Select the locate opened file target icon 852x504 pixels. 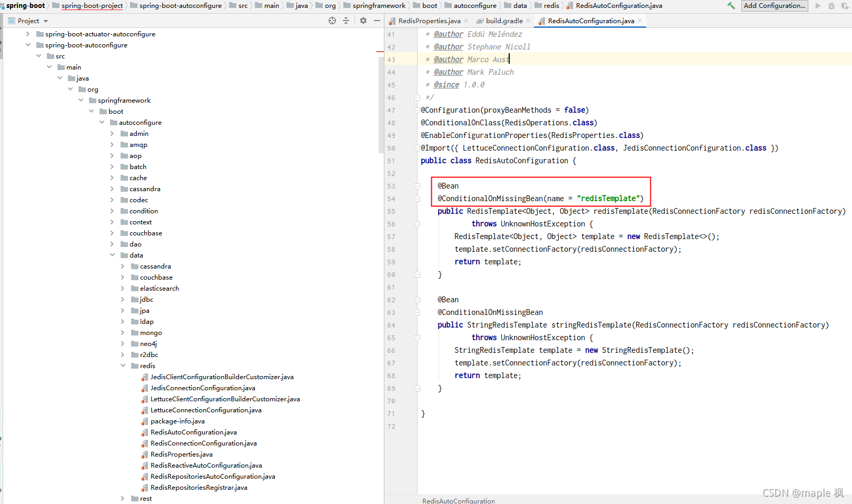332,21
